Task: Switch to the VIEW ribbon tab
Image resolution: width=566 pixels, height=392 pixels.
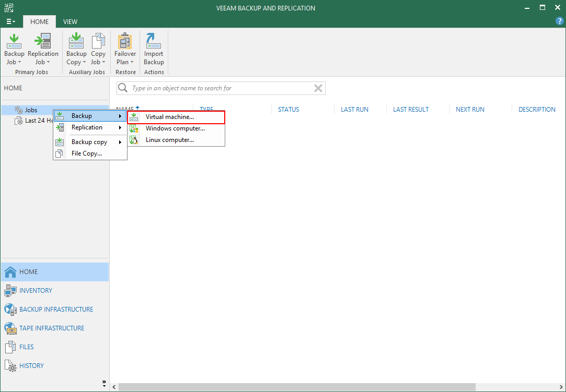Action: click(x=70, y=21)
